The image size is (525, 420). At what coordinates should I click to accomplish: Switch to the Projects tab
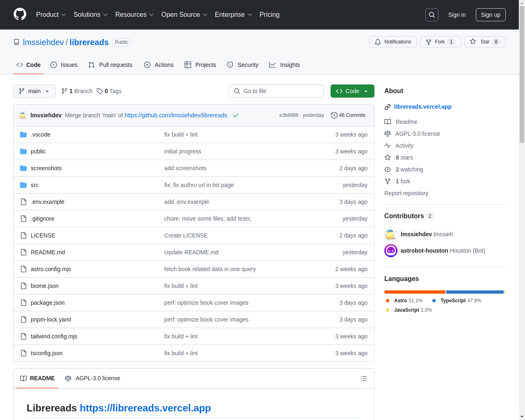coord(200,65)
